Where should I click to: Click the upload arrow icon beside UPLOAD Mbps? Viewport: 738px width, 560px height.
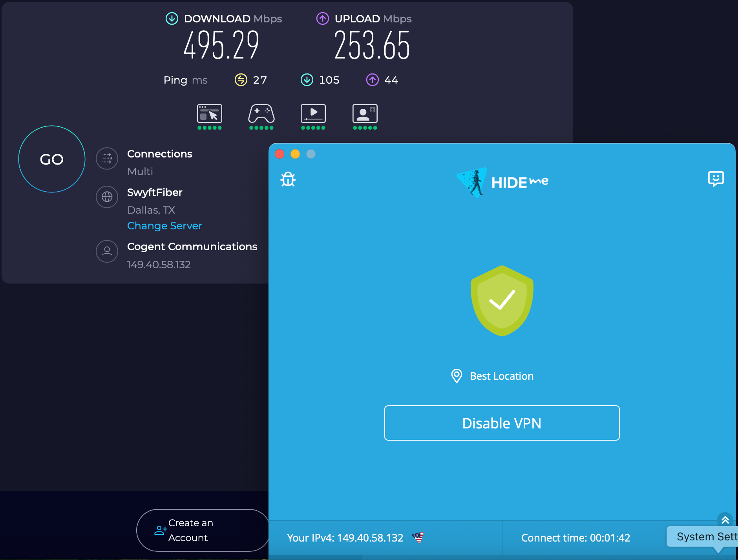coord(323,18)
